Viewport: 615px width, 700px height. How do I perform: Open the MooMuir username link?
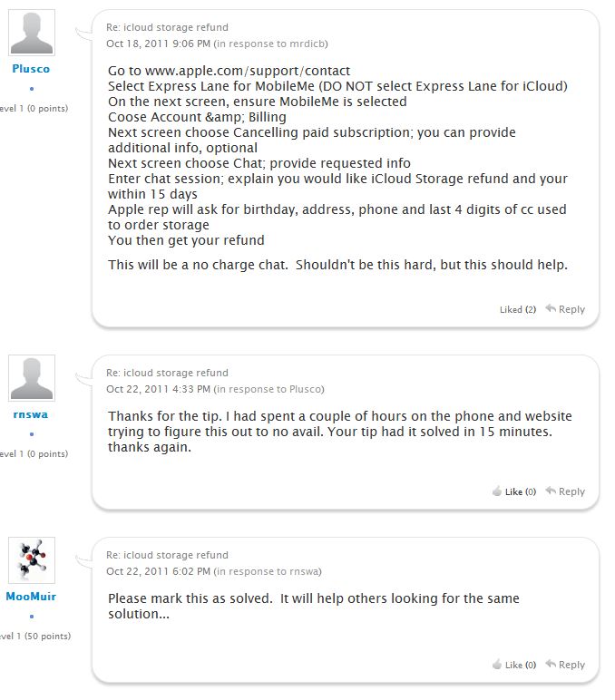click(31, 597)
